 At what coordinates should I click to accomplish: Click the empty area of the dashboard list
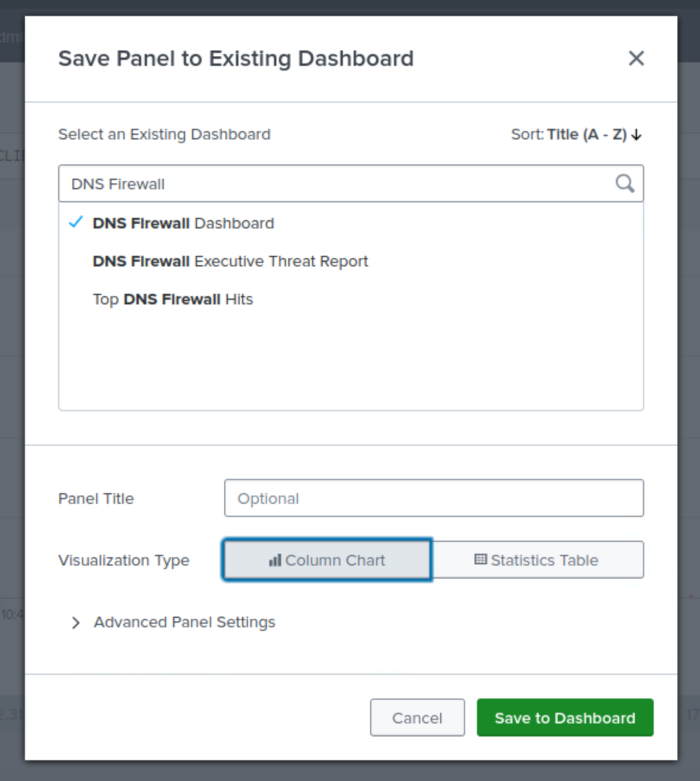coord(350,362)
